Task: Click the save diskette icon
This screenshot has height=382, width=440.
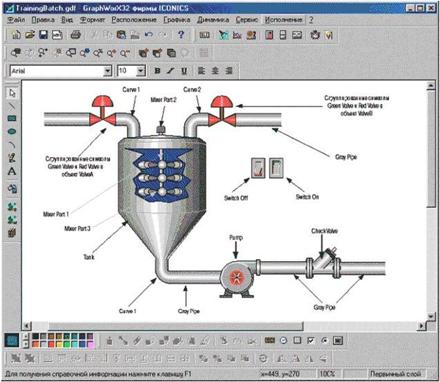Action: pyautogui.click(x=43, y=35)
